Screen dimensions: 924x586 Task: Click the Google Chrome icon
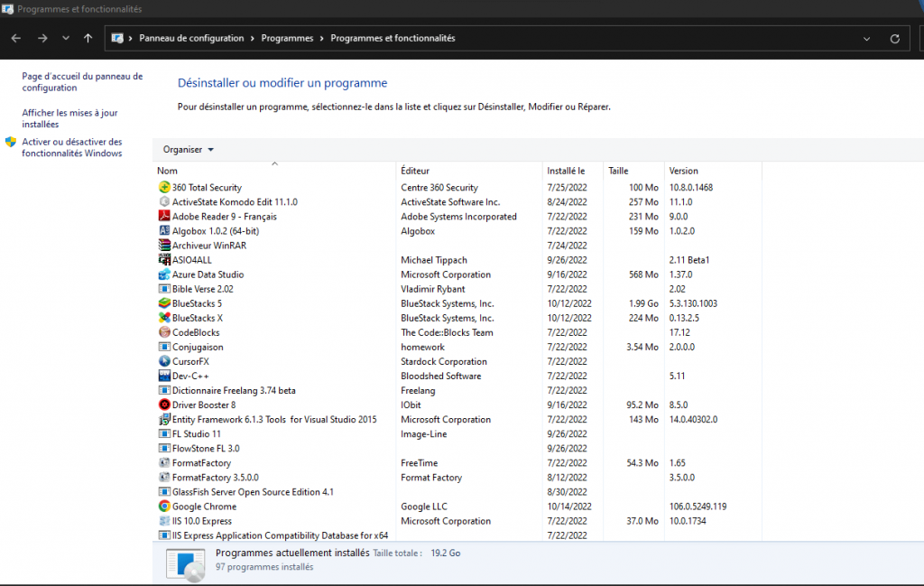click(x=164, y=507)
